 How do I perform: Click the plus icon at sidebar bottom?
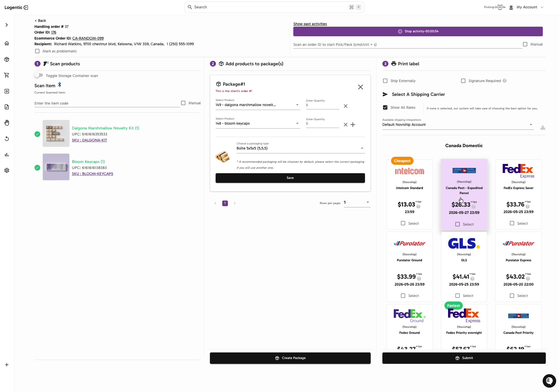click(7, 365)
